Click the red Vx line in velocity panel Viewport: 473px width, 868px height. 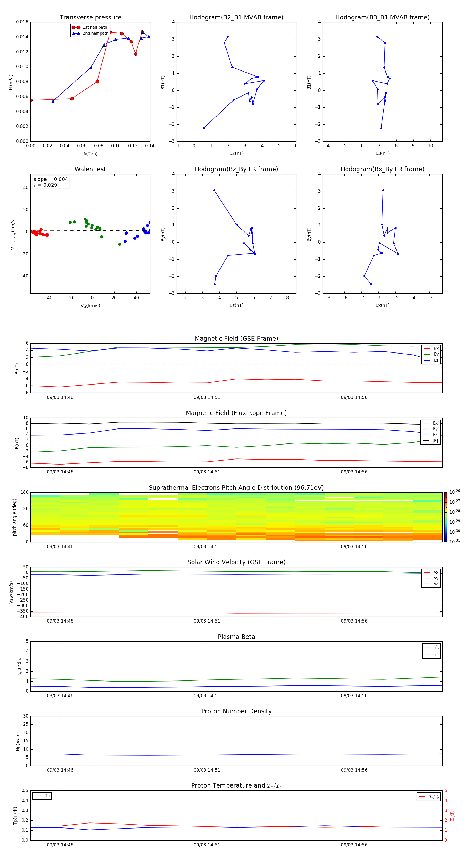pos(236,613)
